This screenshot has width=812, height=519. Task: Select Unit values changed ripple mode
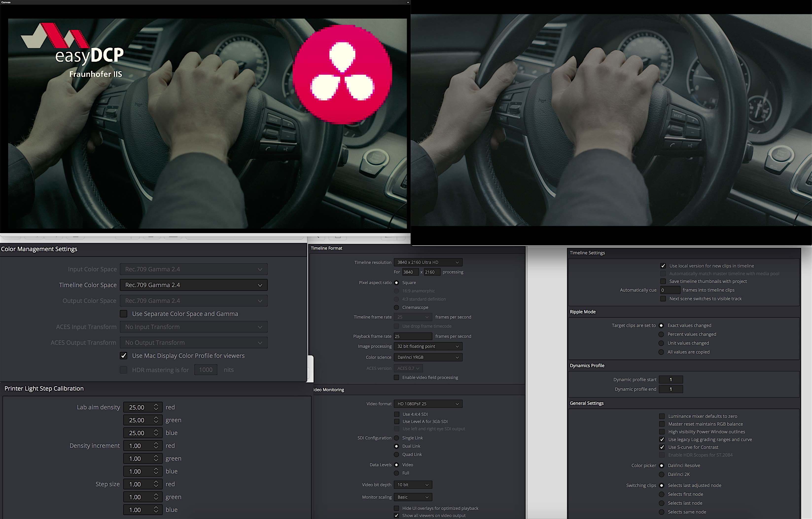[661, 343]
